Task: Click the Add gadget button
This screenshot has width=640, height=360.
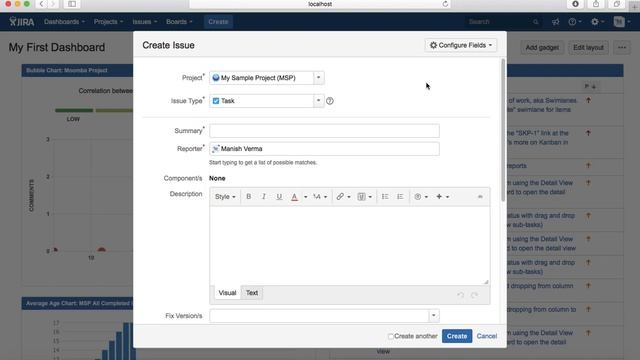Action: tap(542, 47)
